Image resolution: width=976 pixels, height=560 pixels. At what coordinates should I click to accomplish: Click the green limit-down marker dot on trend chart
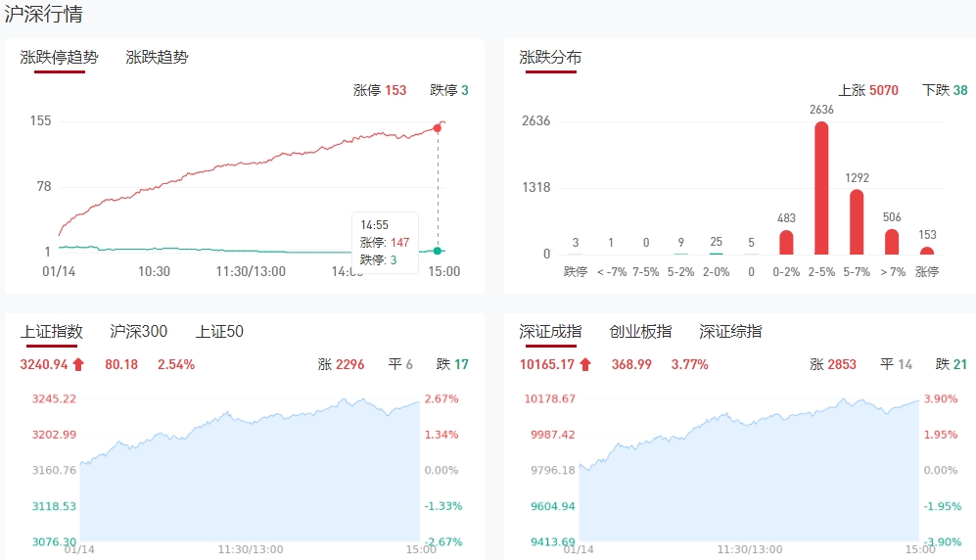[x=438, y=251]
